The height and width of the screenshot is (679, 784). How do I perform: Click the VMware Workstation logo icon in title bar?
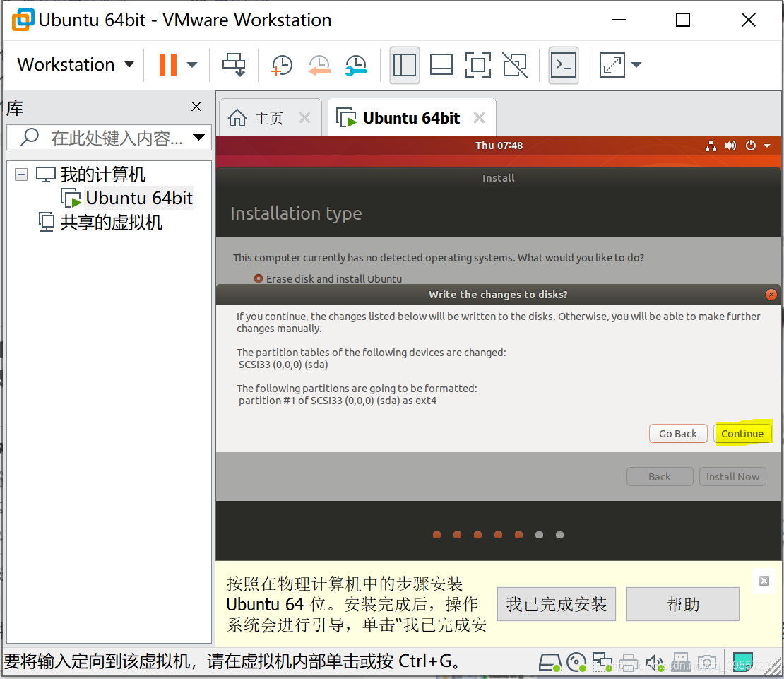23,20
